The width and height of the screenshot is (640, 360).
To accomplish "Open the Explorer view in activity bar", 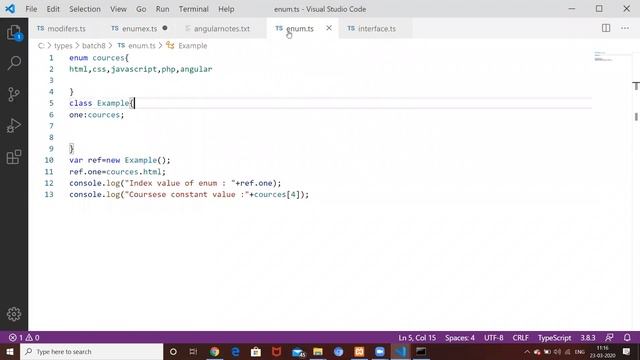I will (x=14, y=33).
